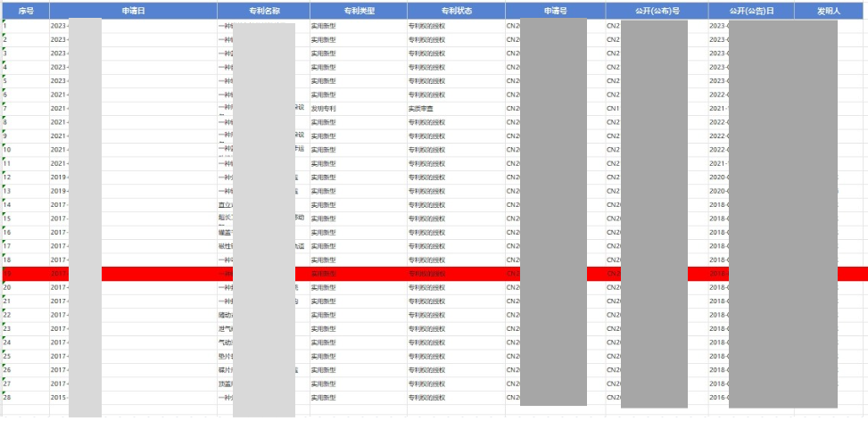This screenshot has height=421, width=868.
Task: Select the 发明人 column header
Action: (x=829, y=11)
